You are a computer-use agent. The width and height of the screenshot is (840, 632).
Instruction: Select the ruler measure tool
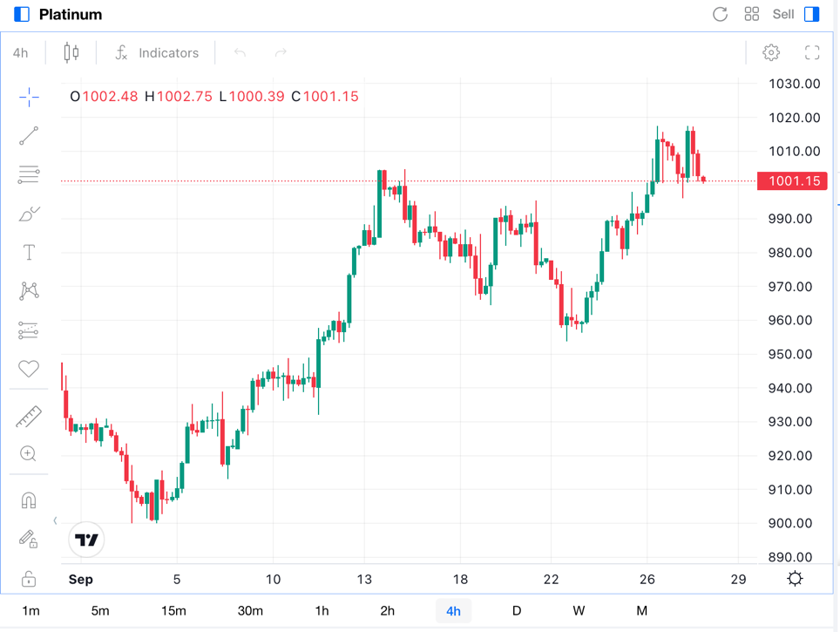pos(29,417)
